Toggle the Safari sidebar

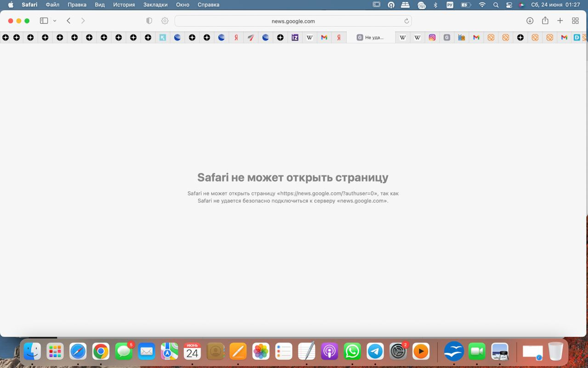pyautogui.click(x=44, y=21)
